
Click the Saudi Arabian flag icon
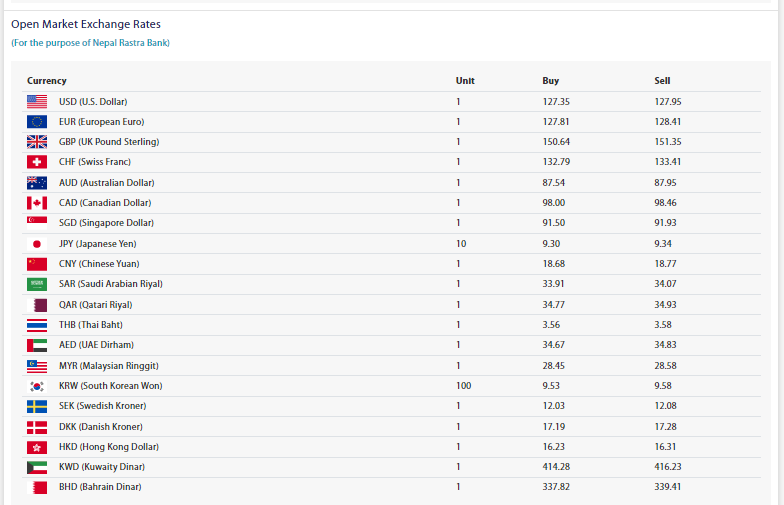pyautogui.click(x=37, y=284)
